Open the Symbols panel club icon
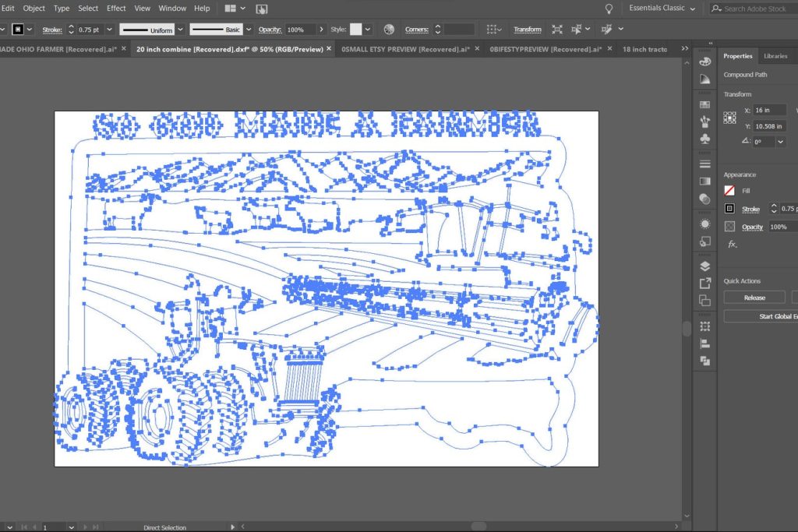Screen dimensions: 798x532 click(x=705, y=139)
